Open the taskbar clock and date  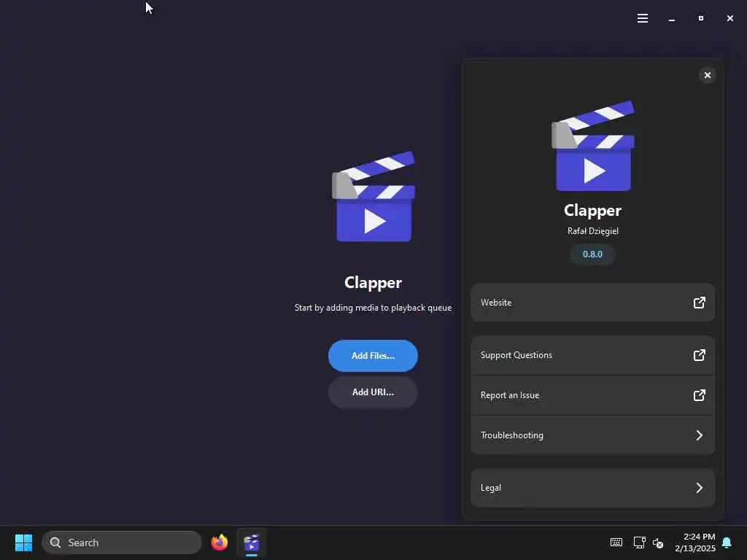click(695, 542)
